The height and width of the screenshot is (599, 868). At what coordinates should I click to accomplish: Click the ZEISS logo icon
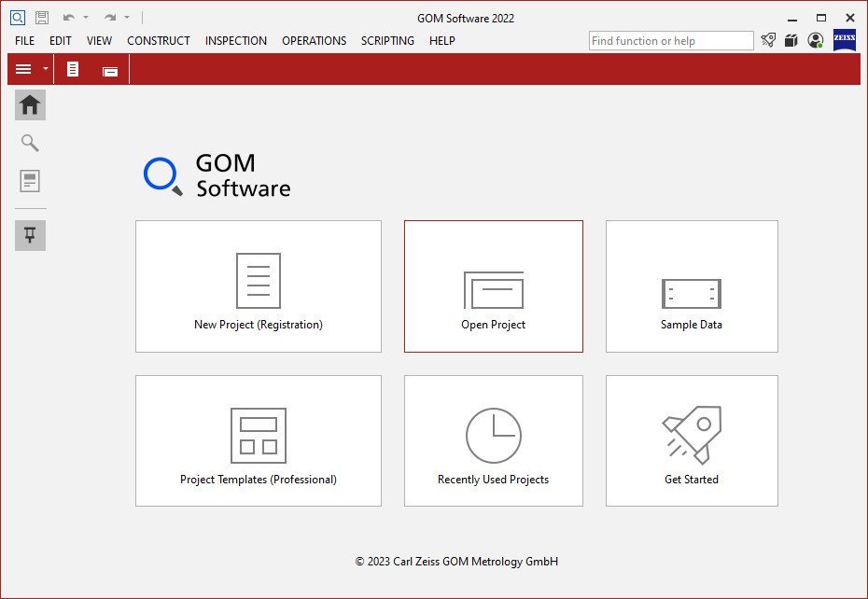(844, 40)
